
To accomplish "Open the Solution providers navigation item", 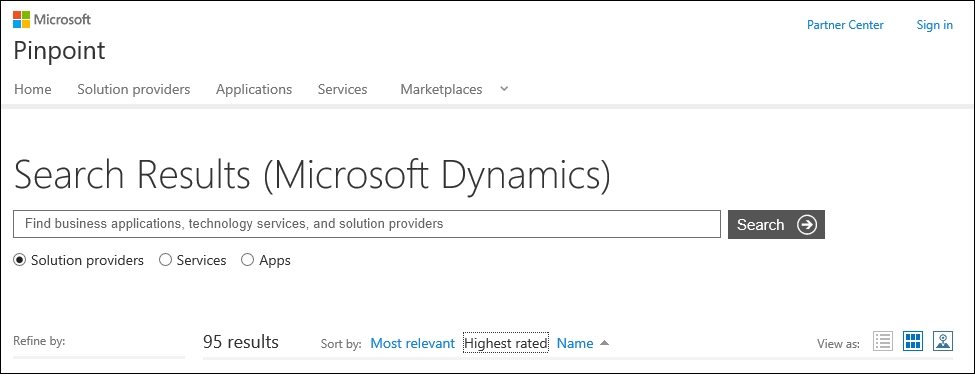I will (x=134, y=89).
